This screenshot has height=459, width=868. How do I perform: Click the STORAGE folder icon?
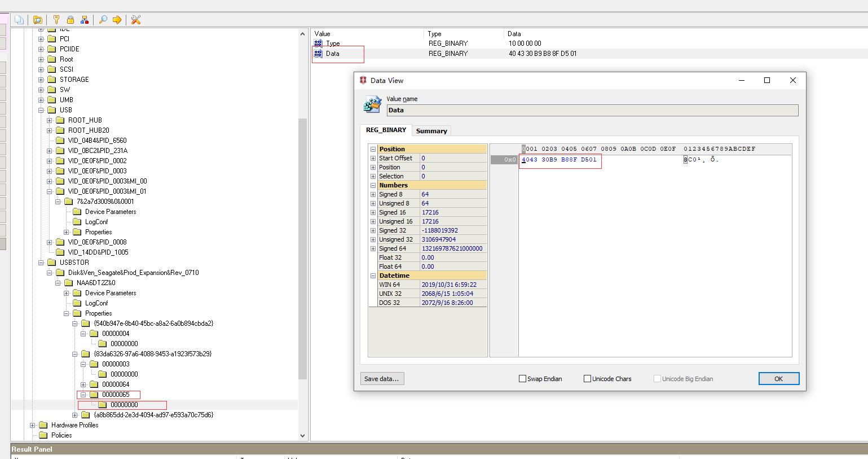(52, 80)
